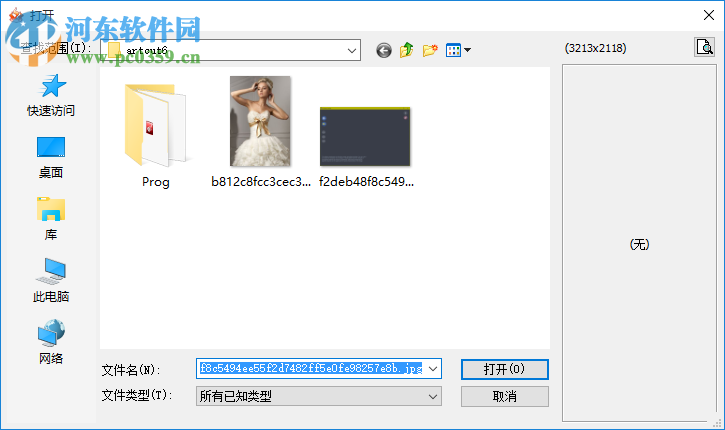This screenshot has width=725, height=430.
Task: Expand the 查找范围 artcut6 folder dropdown
Action: [352, 50]
